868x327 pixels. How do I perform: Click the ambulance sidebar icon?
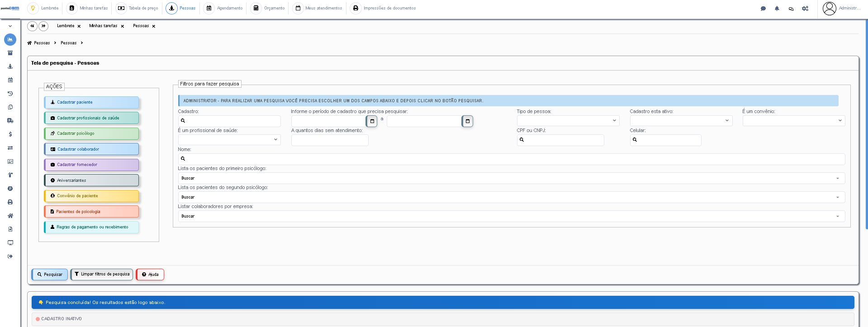pos(10,121)
